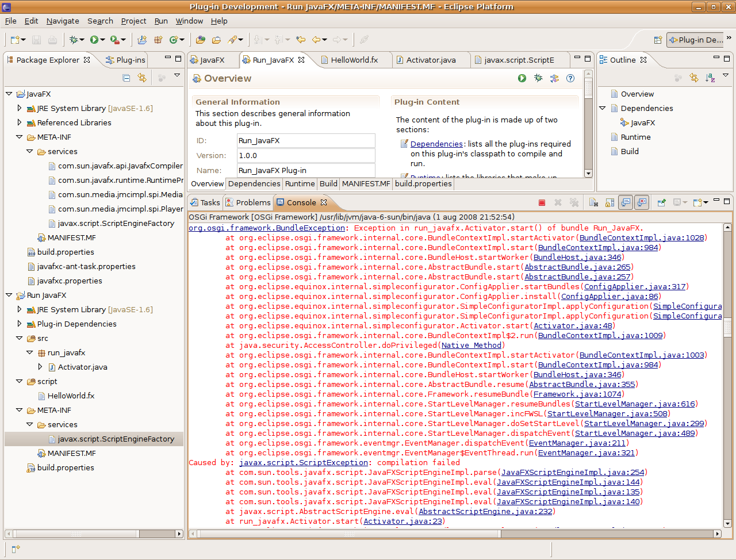Toggle show console on standard output change

(626, 202)
